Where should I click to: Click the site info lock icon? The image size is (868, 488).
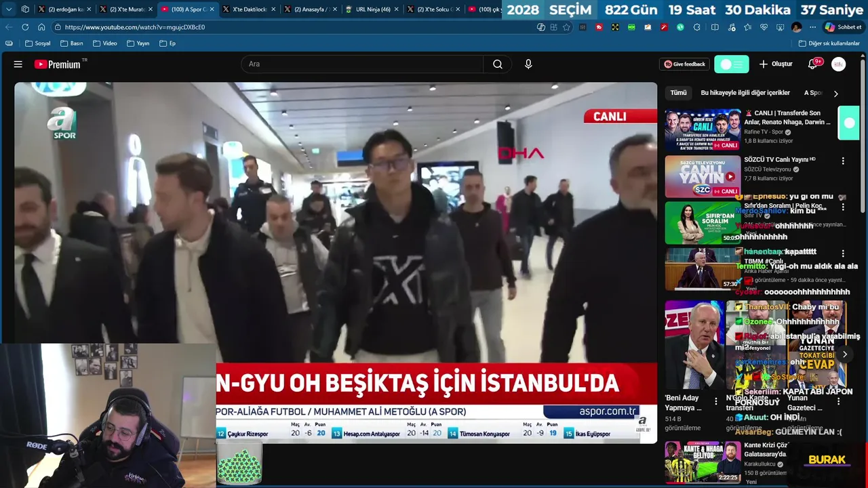[58, 27]
